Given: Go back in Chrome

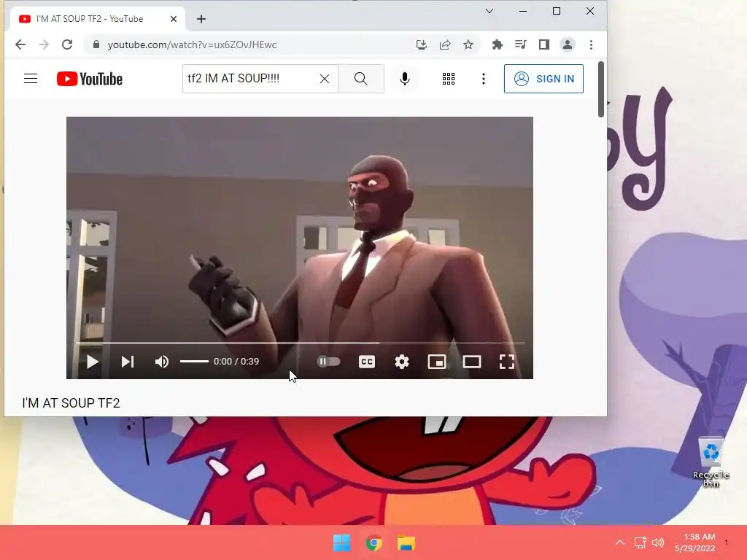Looking at the screenshot, I should (20, 44).
